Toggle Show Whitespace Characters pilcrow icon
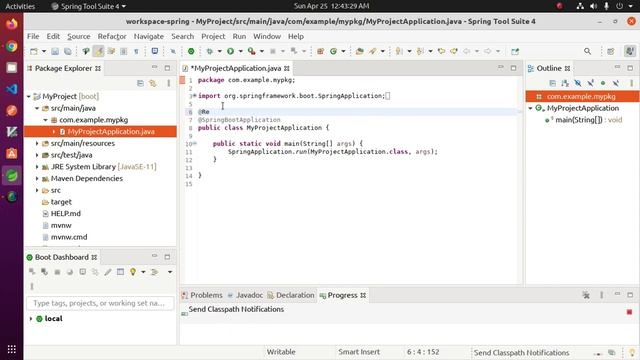 [x=136, y=51]
